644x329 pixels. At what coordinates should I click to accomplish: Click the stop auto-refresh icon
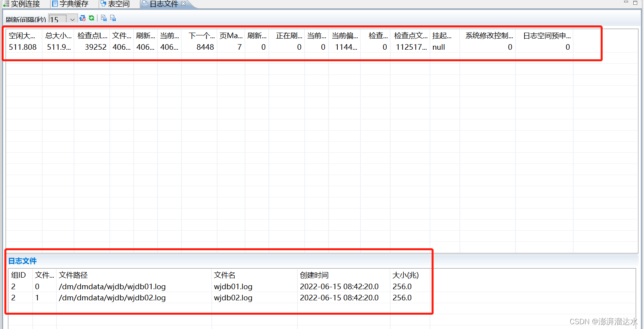82,18
